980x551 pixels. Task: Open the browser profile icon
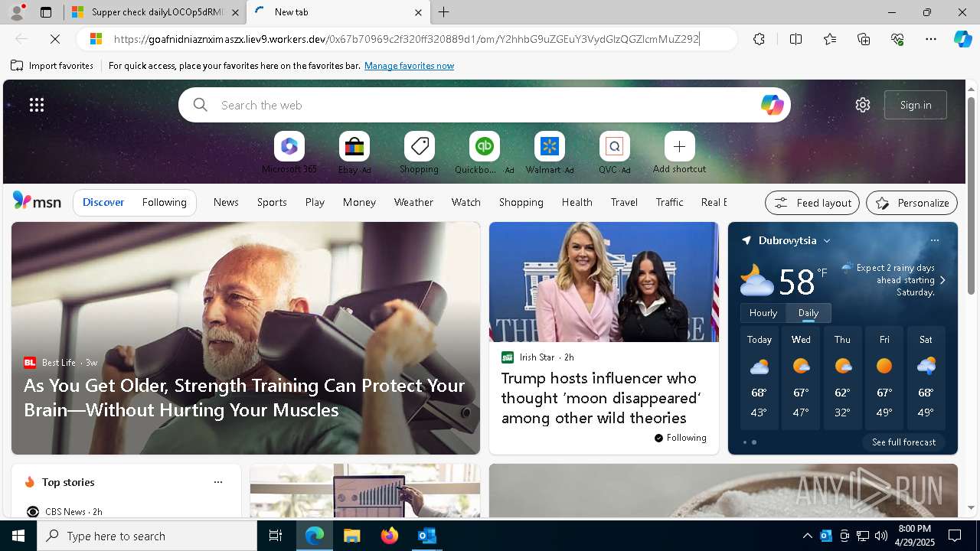pyautogui.click(x=16, y=12)
